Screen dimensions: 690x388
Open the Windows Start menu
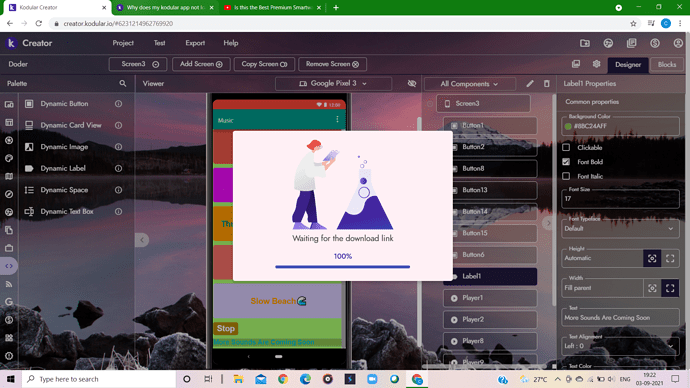[11, 379]
